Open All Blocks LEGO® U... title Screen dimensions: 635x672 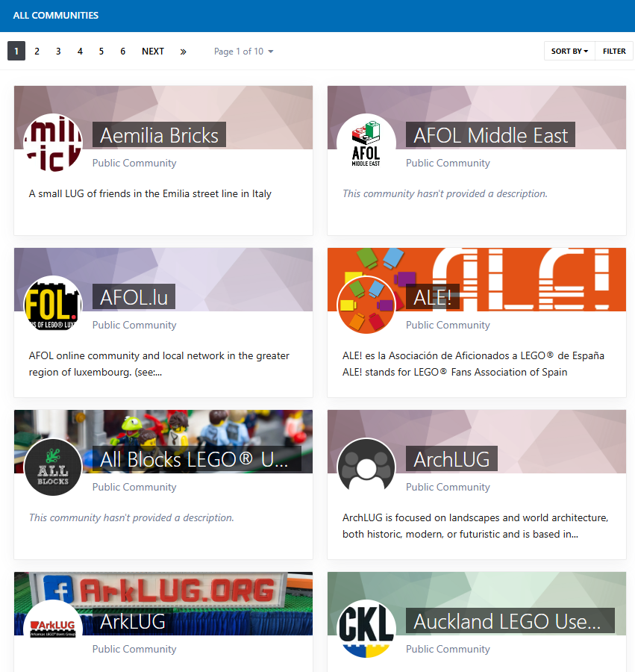pos(197,459)
